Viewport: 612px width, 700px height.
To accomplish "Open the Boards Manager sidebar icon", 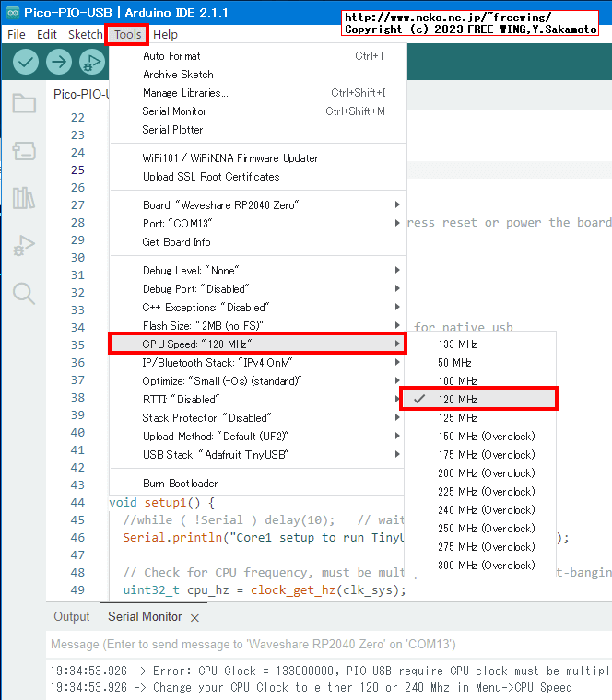I will tap(24, 150).
